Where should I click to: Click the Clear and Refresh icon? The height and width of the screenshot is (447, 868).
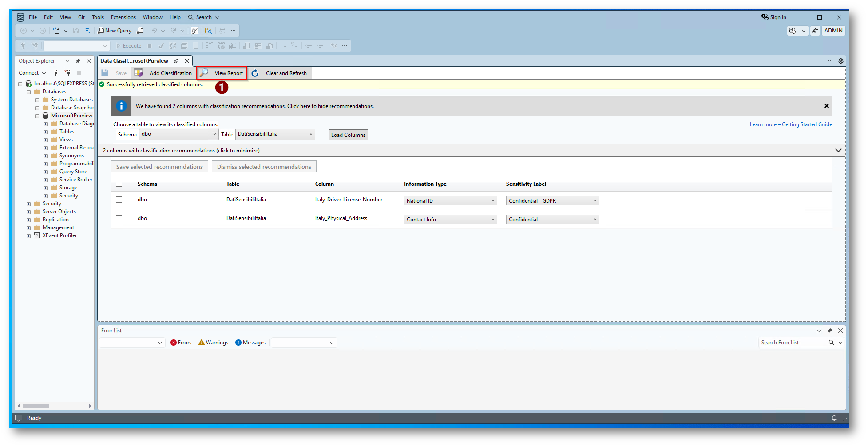tap(255, 73)
